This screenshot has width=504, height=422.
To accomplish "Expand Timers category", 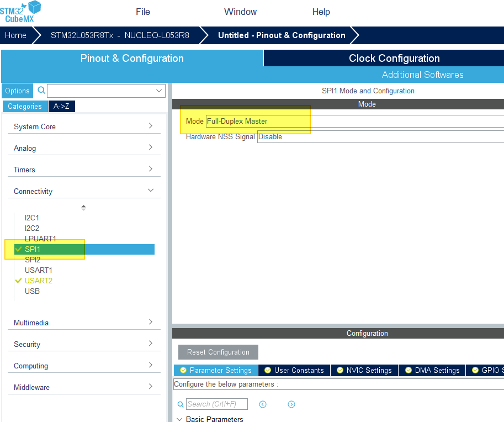I will tap(84, 170).
